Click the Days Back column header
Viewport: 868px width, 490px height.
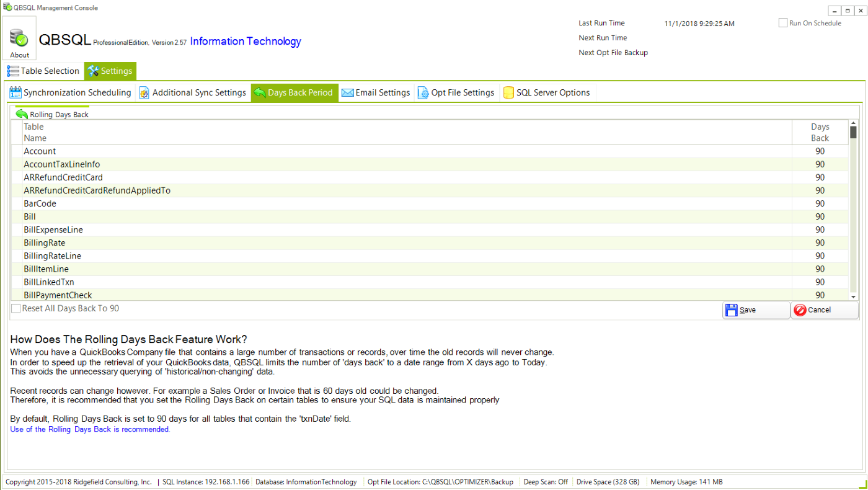pyautogui.click(x=820, y=133)
